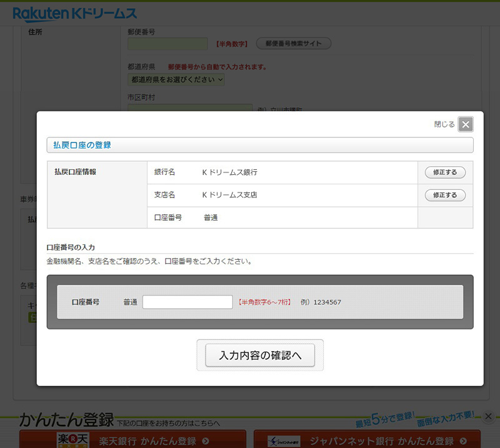Screen dimensions: 500x448
Task: Click the 【半角数字】 hint beside postal code
Action: [x=232, y=44]
